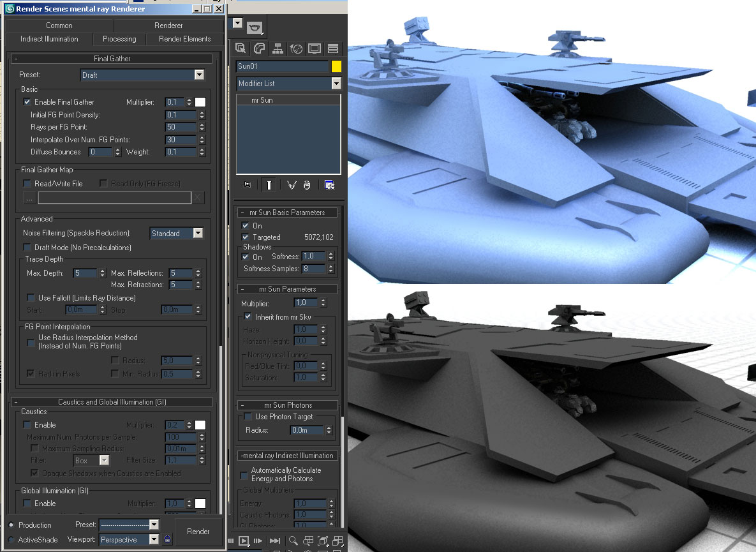The image size is (756, 552).
Task: Switch to the Render Elements tab
Action: [184, 39]
